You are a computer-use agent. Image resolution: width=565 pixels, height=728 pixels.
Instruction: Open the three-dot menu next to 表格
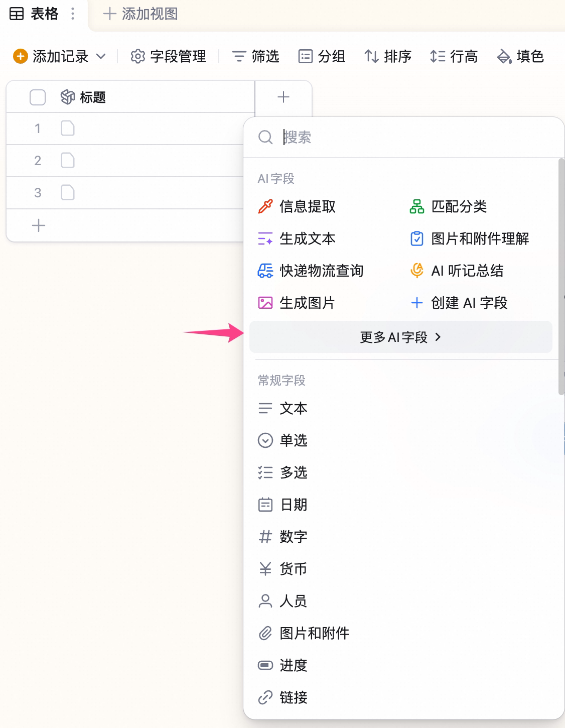point(73,14)
